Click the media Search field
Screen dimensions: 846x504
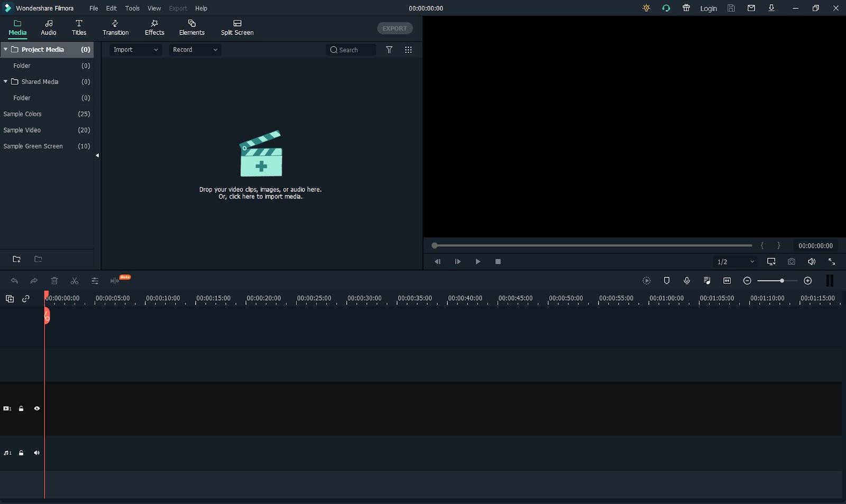351,50
